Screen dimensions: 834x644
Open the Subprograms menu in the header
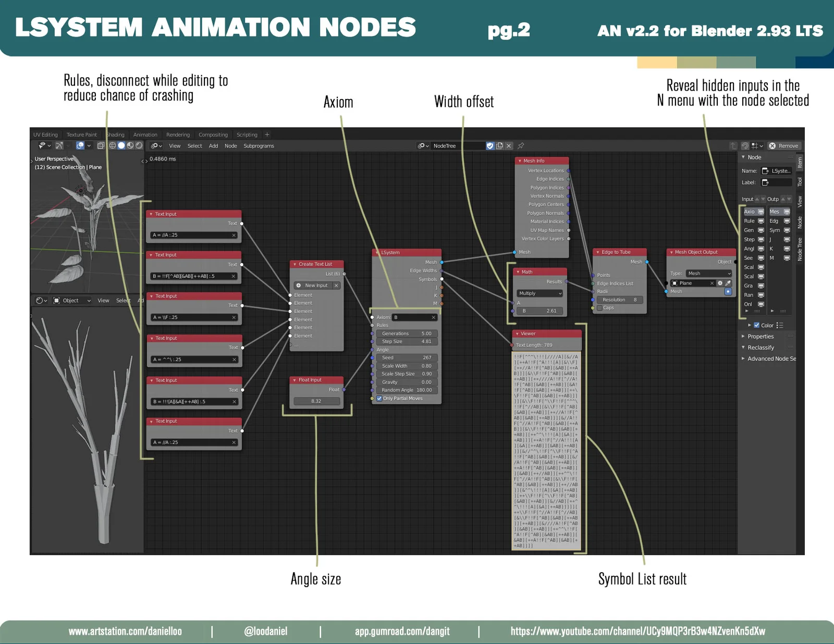(259, 146)
